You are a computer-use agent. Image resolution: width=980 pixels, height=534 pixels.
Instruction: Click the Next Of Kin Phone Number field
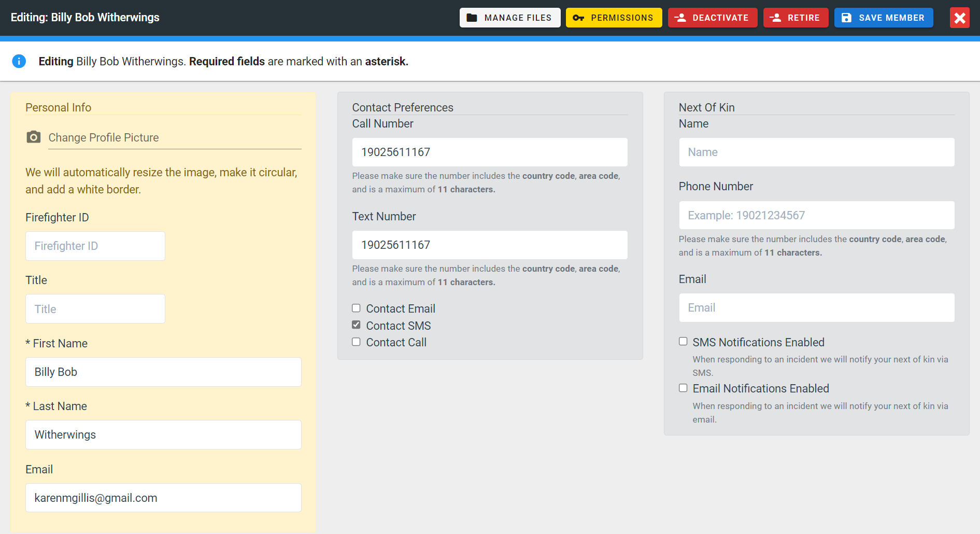[x=816, y=215]
